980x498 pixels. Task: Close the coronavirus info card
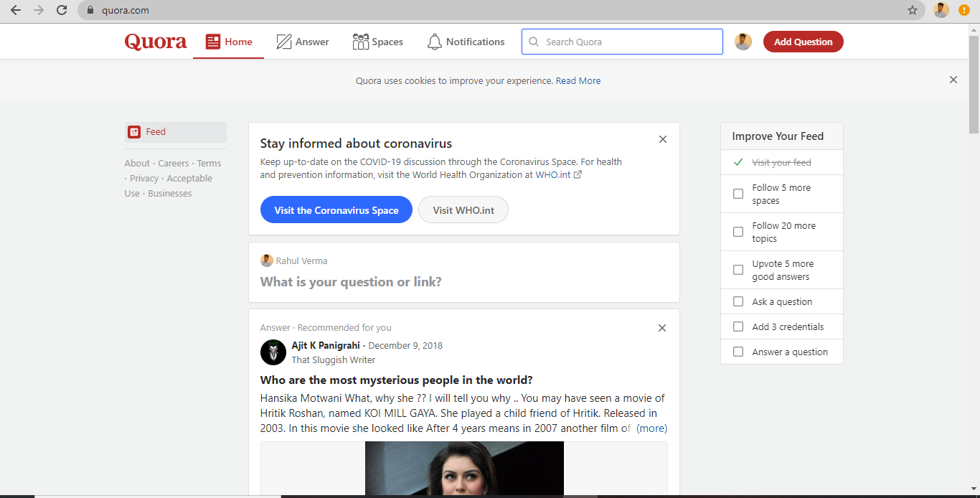click(x=663, y=139)
